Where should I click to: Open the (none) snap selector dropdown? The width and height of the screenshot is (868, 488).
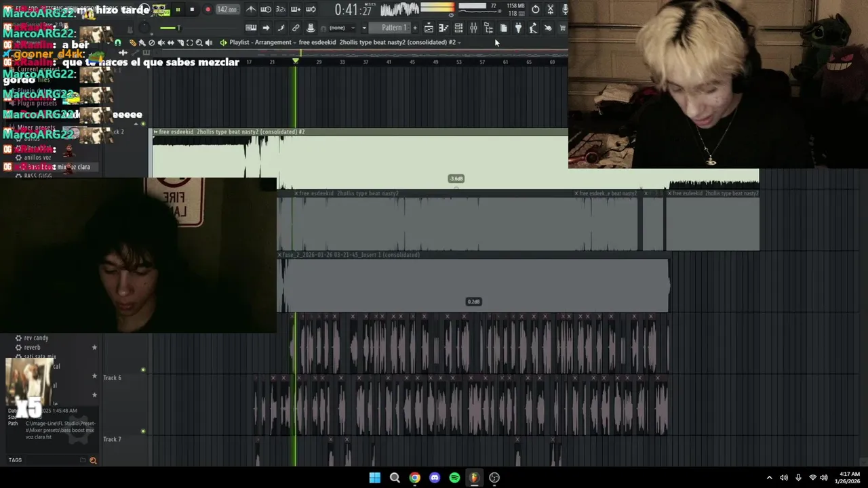(341, 28)
